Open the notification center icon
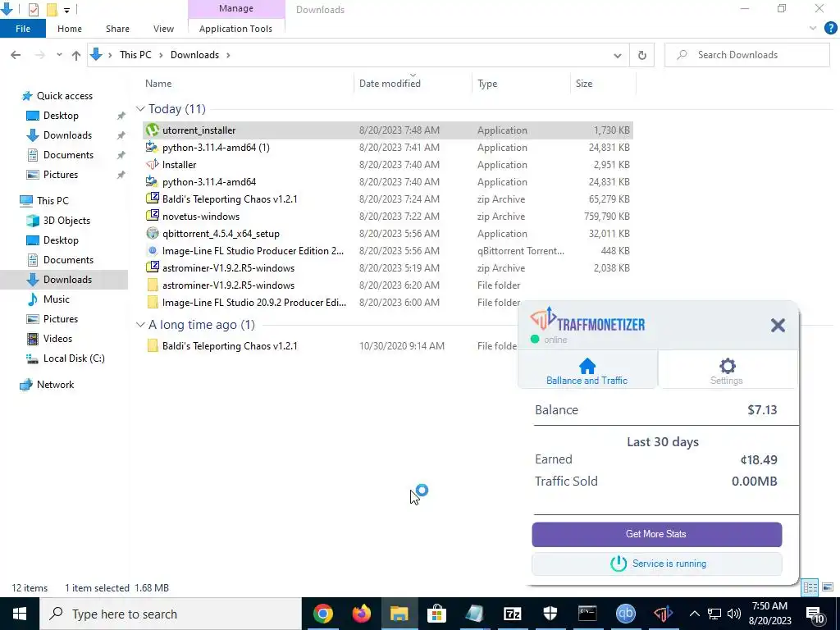Screen dimensions: 840x630 tap(815, 614)
